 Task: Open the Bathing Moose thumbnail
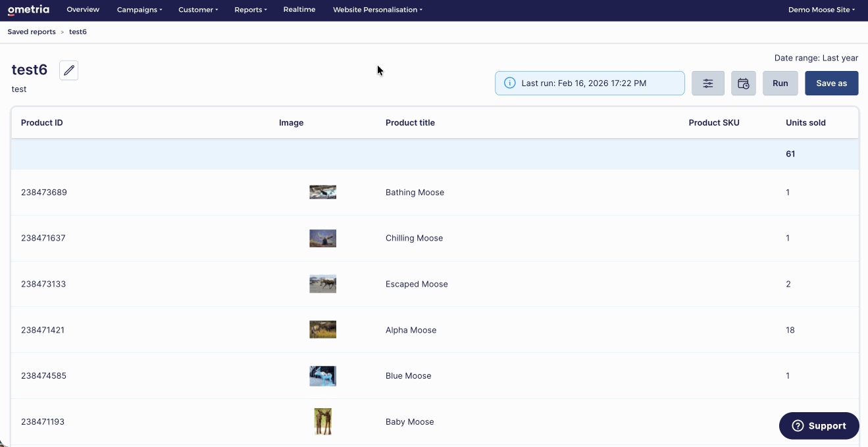pos(323,192)
